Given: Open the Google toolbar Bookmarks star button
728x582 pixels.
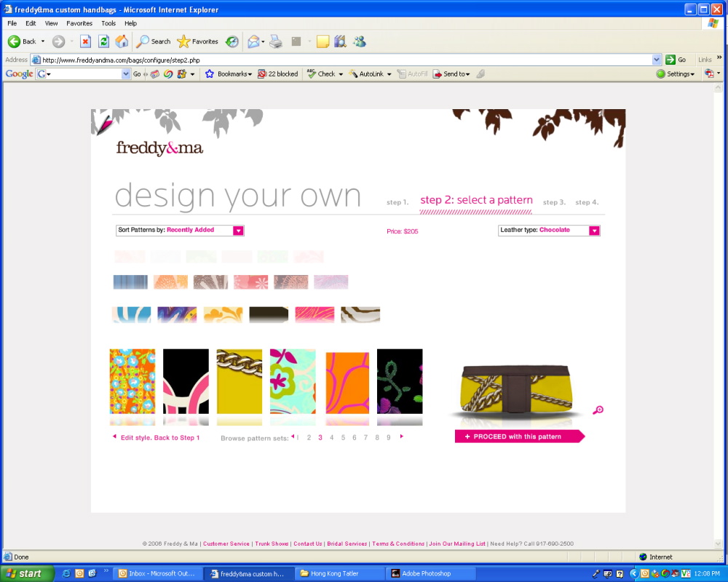Looking at the screenshot, I should pyautogui.click(x=229, y=73).
